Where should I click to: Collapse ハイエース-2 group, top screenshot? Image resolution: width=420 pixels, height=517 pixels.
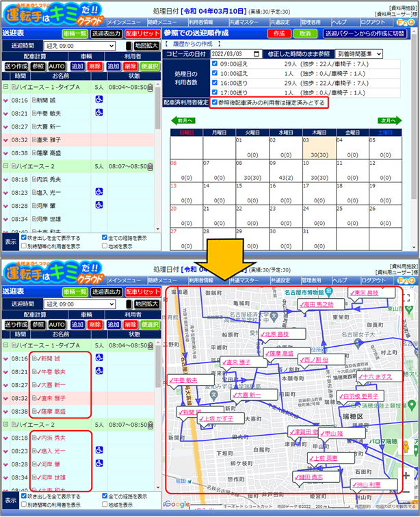pyautogui.click(x=5, y=166)
